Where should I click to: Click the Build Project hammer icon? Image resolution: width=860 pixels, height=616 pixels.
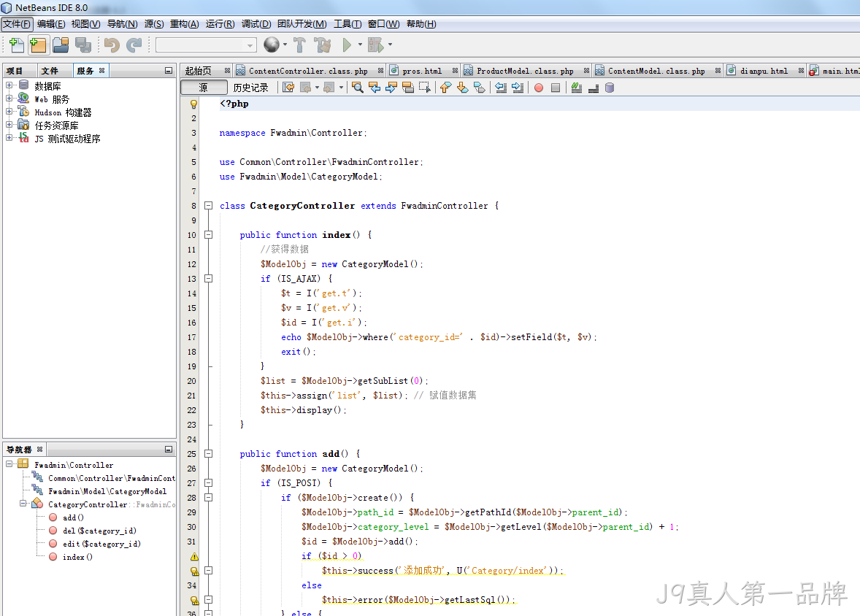pyautogui.click(x=299, y=45)
